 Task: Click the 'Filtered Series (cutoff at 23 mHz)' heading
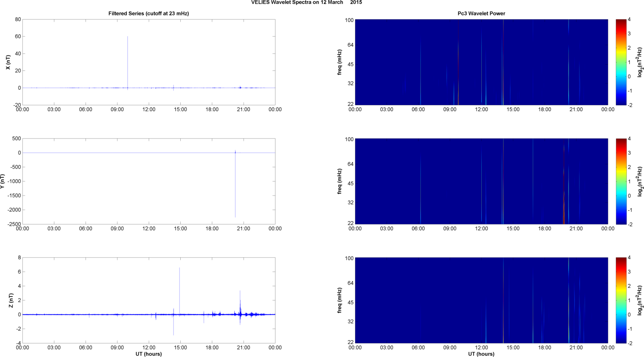[149, 13]
